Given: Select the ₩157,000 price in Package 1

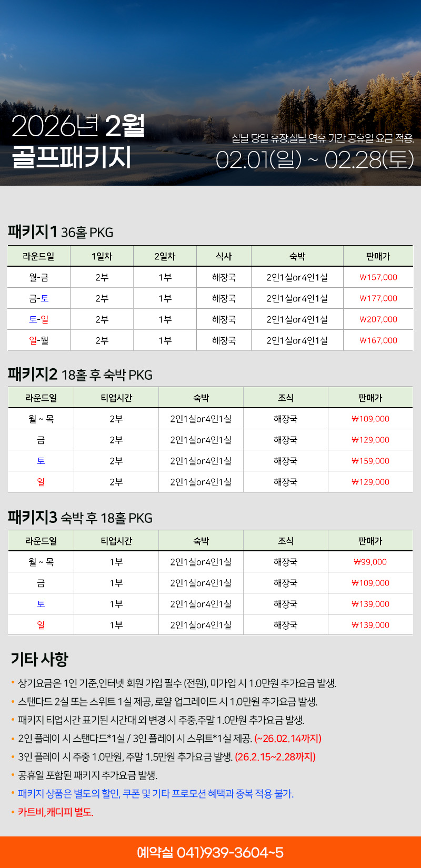Looking at the screenshot, I should [378, 277].
